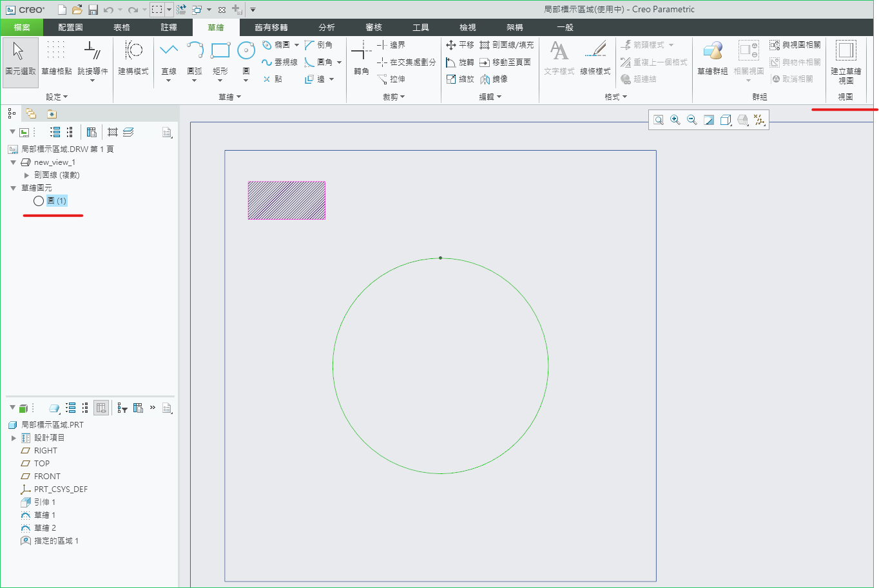Switch to the 註釋 ribbon tab

[169, 28]
